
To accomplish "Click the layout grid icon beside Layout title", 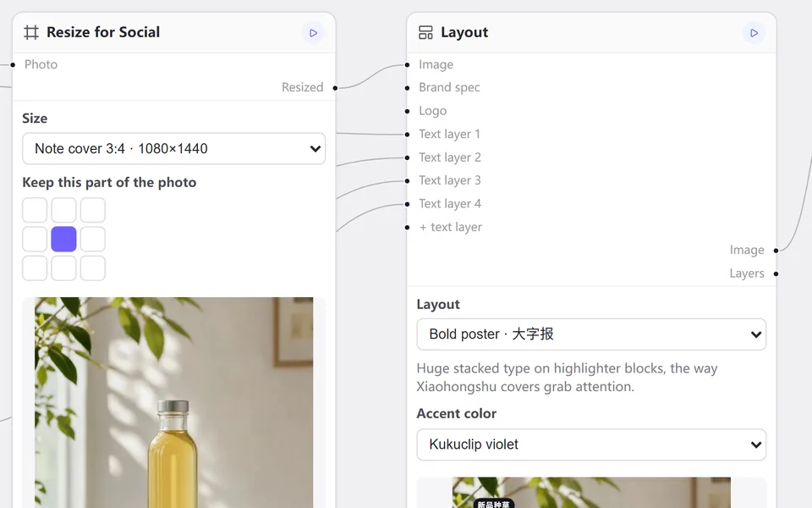I will (425, 33).
